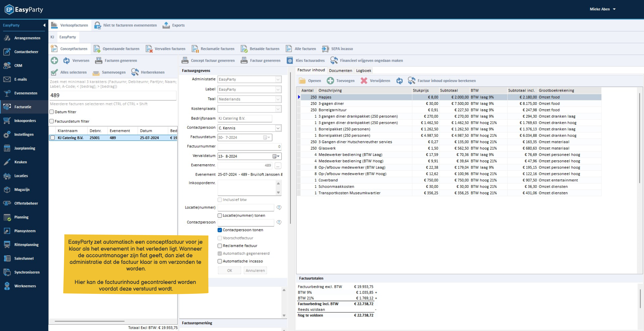Open Salesfunnel module

(24, 258)
